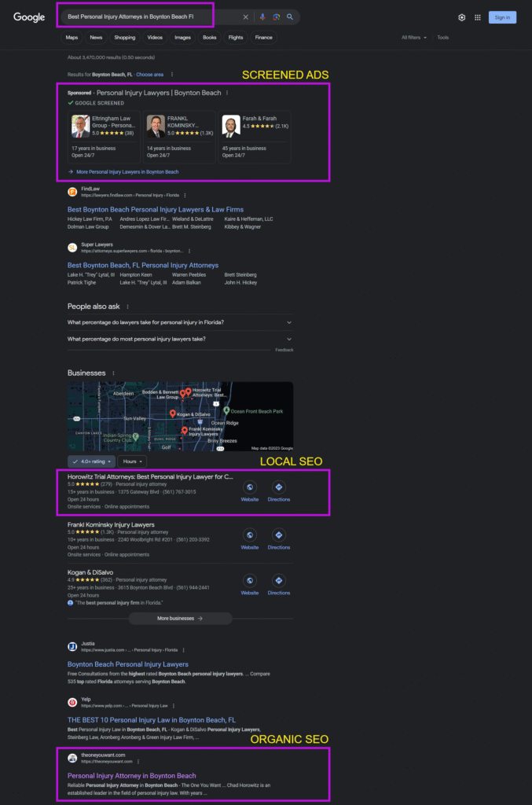Image resolution: width=532 pixels, height=805 pixels.
Task: Open the All filters dropdown
Action: click(414, 37)
